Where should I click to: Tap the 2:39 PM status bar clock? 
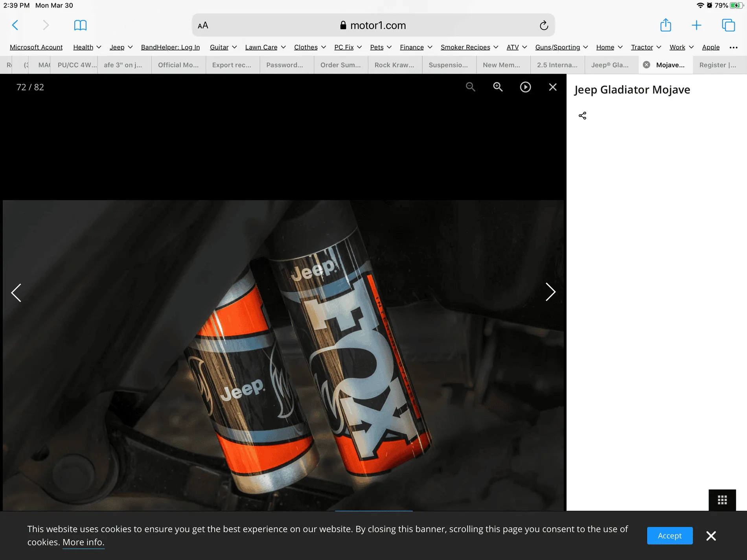tap(17, 6)
